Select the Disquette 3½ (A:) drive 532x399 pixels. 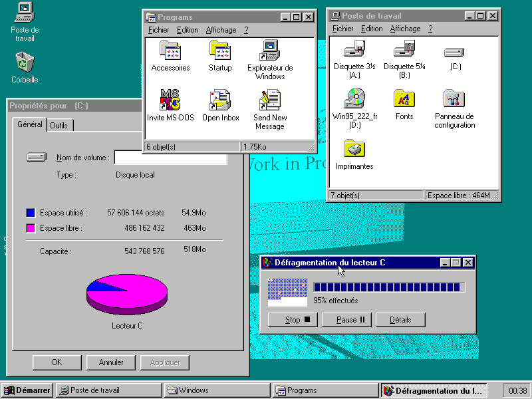(x=354, y=50)
